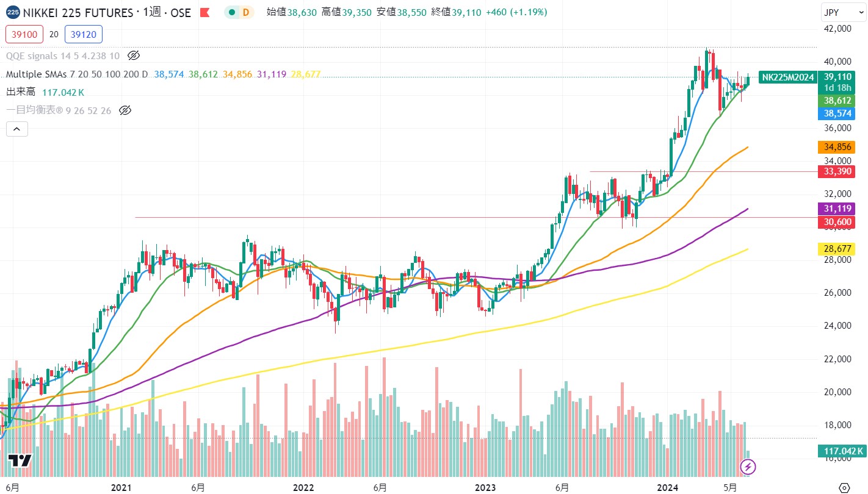Click the green 117.042 K tag on the price axis

click(842, 451)
